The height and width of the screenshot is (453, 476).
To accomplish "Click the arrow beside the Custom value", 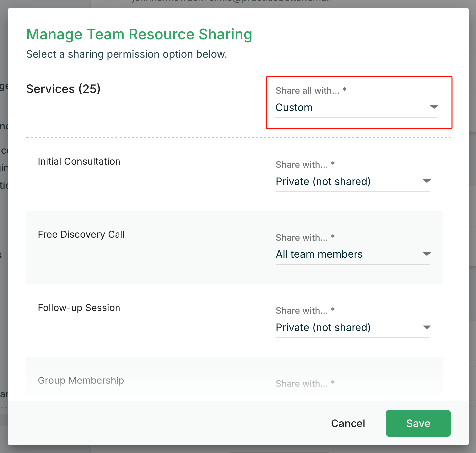I will (x=434, y=107).
